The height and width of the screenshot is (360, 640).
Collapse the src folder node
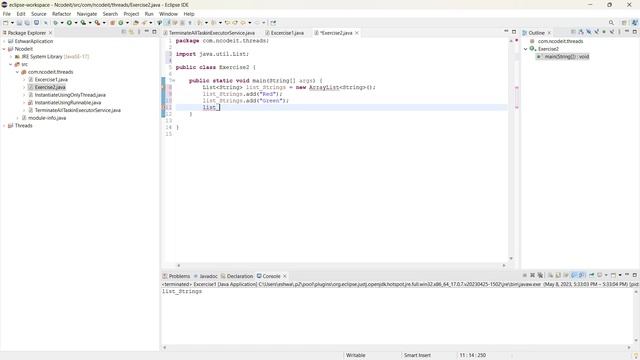click(11, 64)
